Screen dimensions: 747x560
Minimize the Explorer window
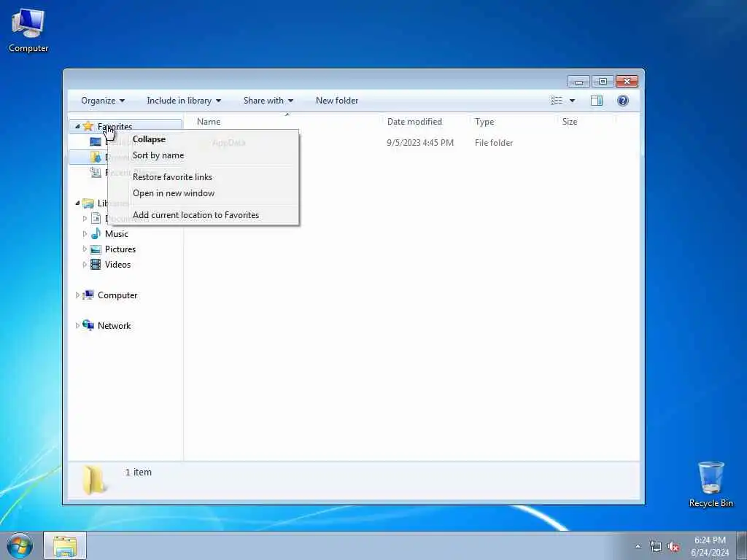[578, 82]
